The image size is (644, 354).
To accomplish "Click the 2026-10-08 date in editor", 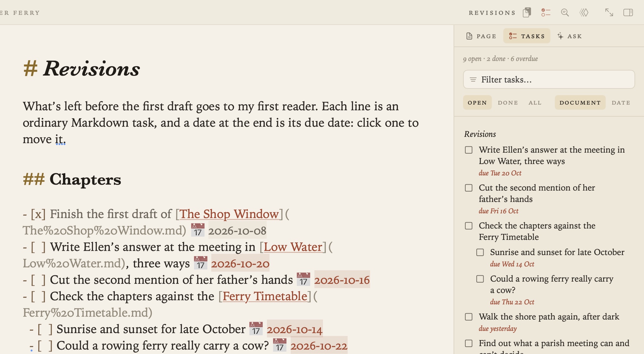I will tap(237, 230).
